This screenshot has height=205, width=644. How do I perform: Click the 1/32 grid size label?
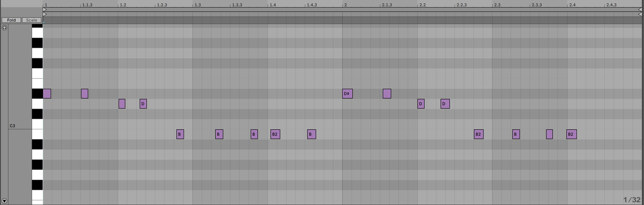pos(632,200)
